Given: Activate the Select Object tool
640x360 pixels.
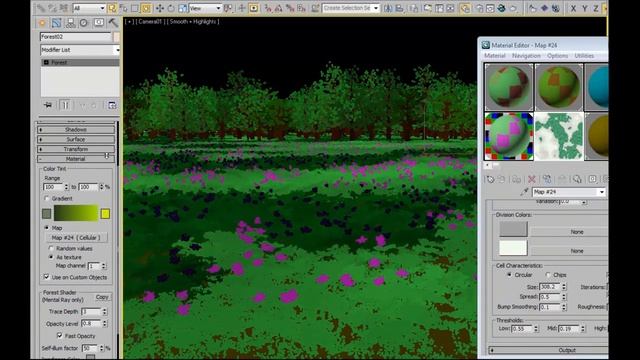Looking at the screenshot, I should point(112,8).
